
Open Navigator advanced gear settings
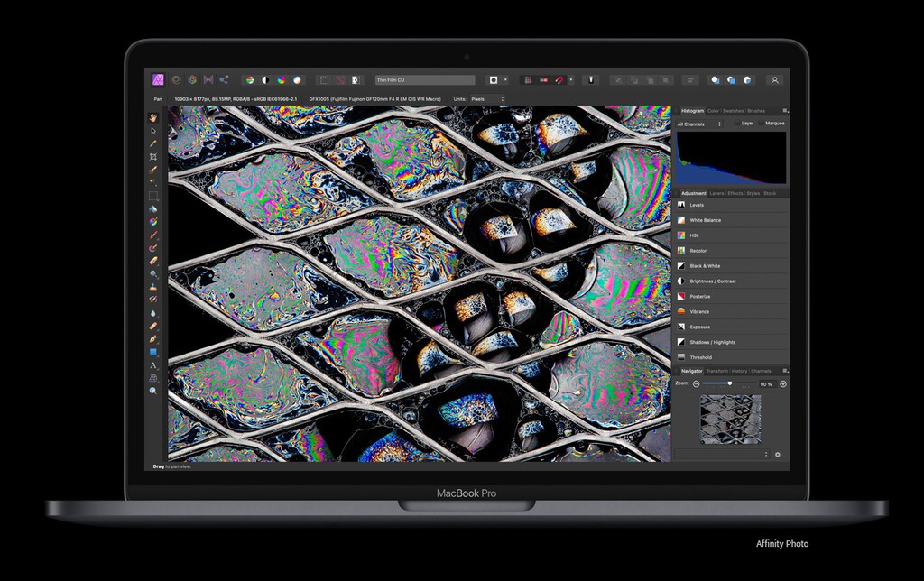click(x=778, y=455)
